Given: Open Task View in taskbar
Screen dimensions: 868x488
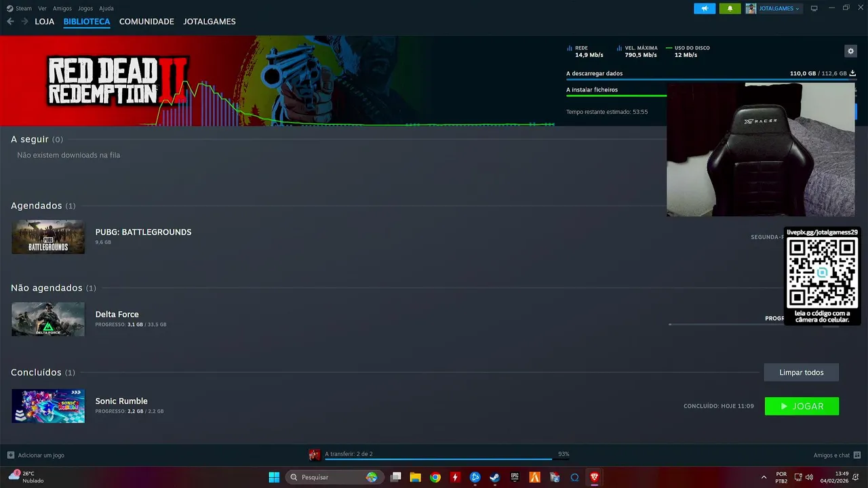Looking at the screenshot, I should (x=396, y=477).
